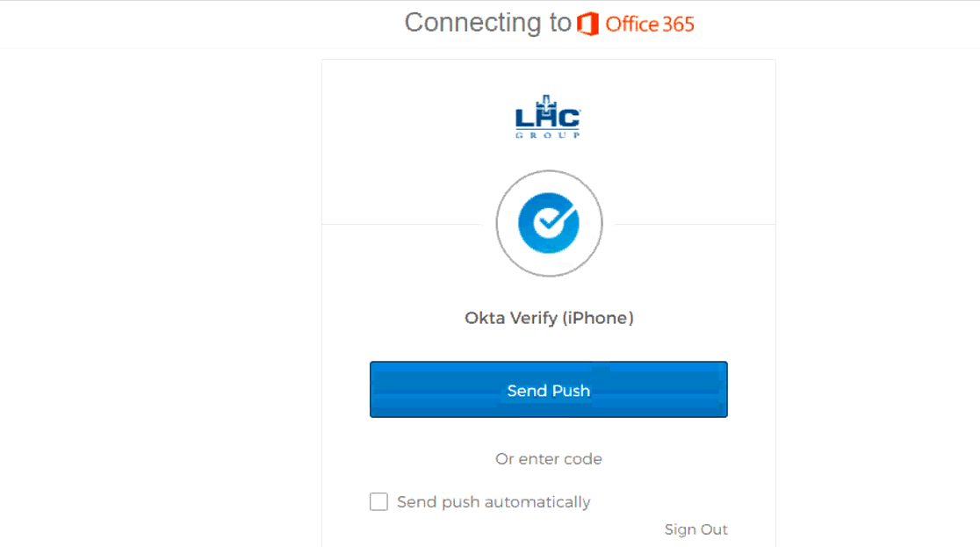Viewport: 980px width, 547px height.
Task: Click the orange 'Office' wordmark text
Action: [x=631, y=25]
